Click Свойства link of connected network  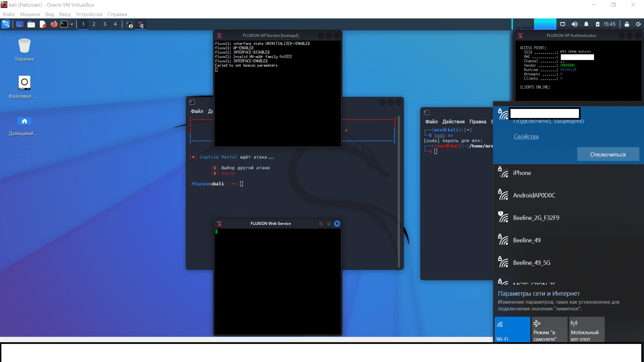click(526, 136)
